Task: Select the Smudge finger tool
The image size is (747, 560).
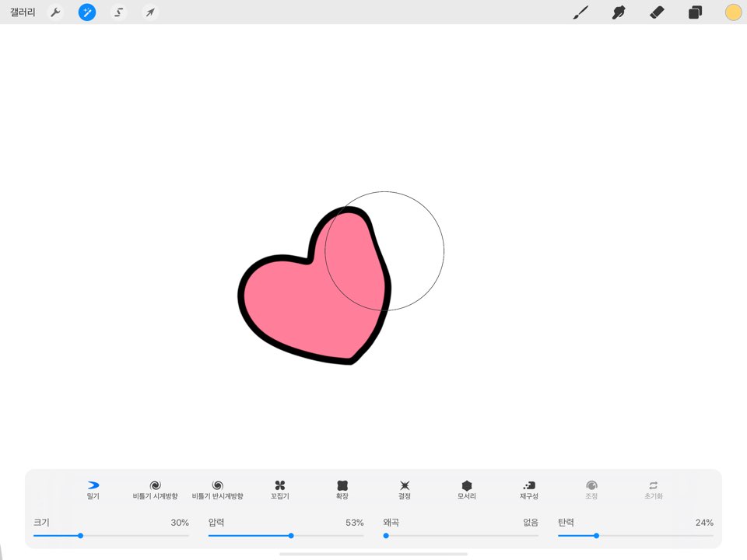Action: pyautogui.click(x=619, y=12)
